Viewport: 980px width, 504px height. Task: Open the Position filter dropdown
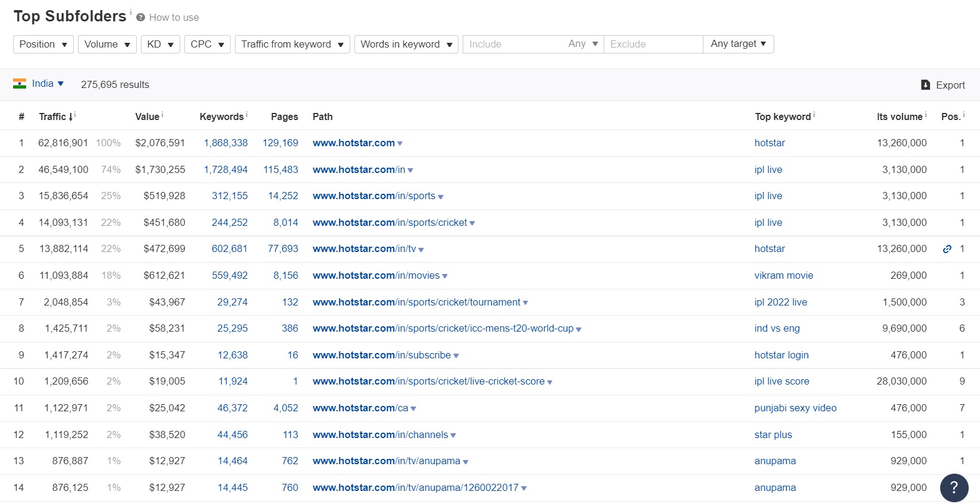tap(43, 44)
